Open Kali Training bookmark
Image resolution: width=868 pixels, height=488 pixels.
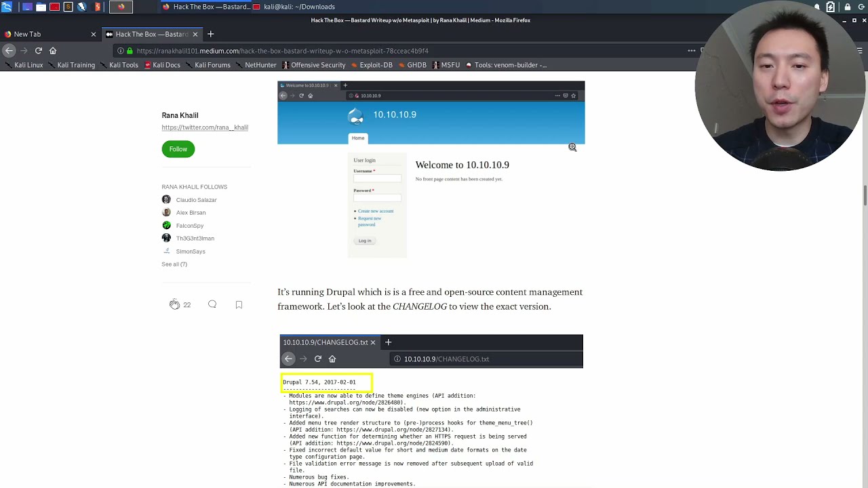click(71, 65)
